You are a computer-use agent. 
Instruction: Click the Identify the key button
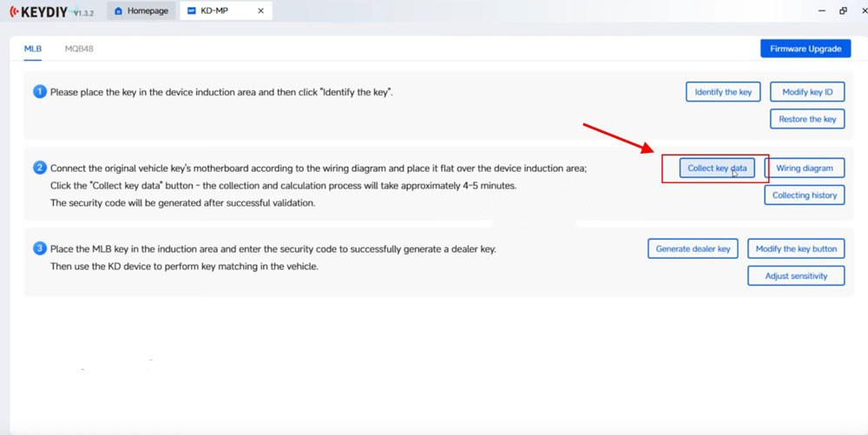click(723, 92)
